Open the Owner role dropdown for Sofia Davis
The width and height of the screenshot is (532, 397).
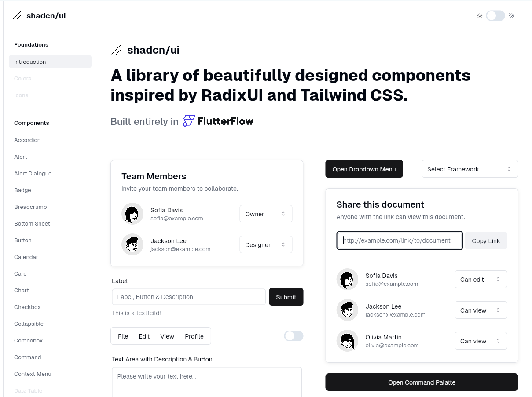pos(266,214)
